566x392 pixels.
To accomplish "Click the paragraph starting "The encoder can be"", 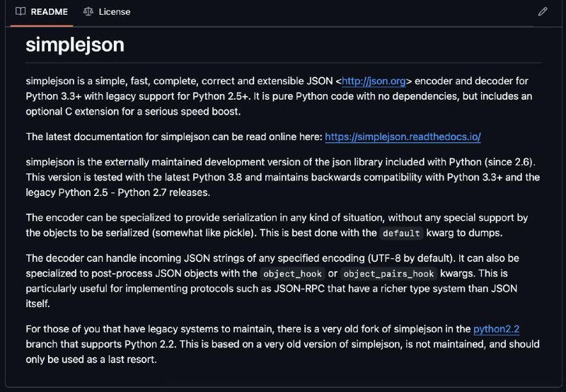I will coord(277,225).
